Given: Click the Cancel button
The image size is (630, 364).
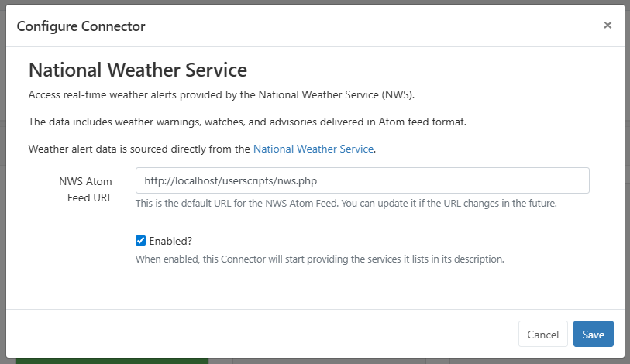Looking at the screenshot, I should coord(542,334).
